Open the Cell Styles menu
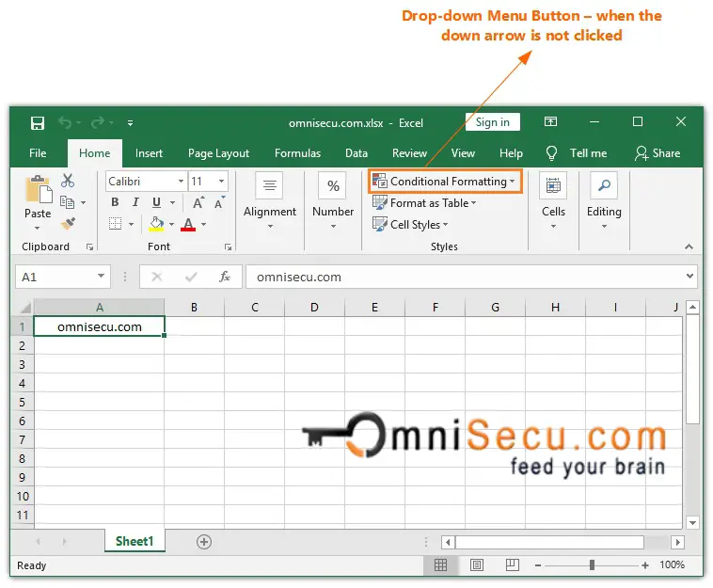Screen dimensions: 713x588 [410, 224]
